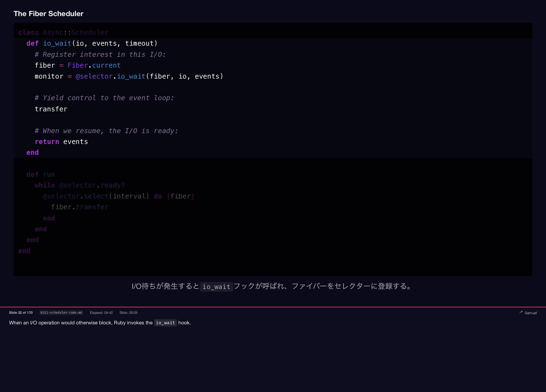This screenshot has height=392, width=546.
Task: Click the Register interest comment line
Action: tap(100, 55)
